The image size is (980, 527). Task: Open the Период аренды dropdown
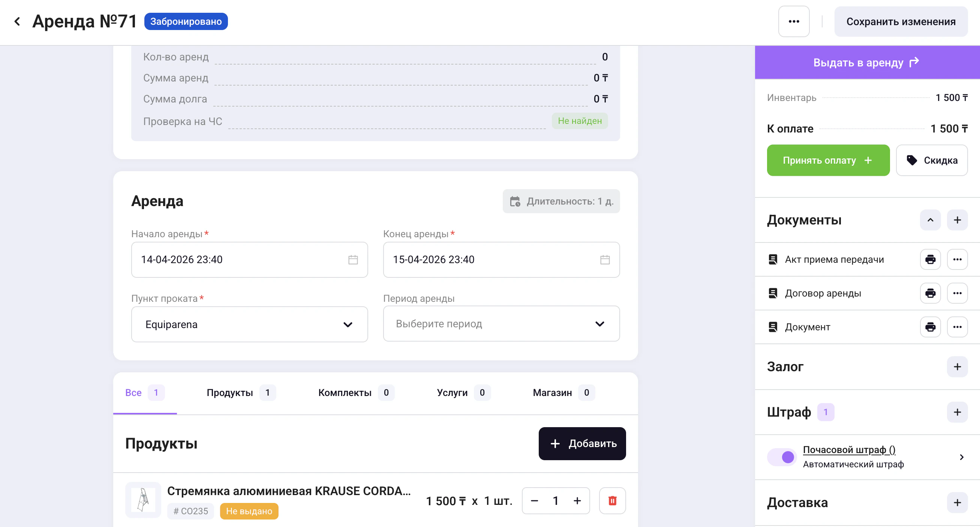pos(501,324)
